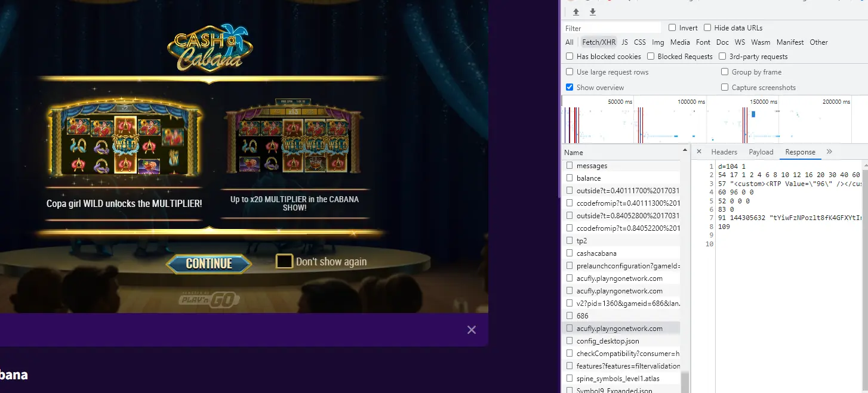Select the Fetch/XHR filter
868x393 pixels.
[599, 42]
